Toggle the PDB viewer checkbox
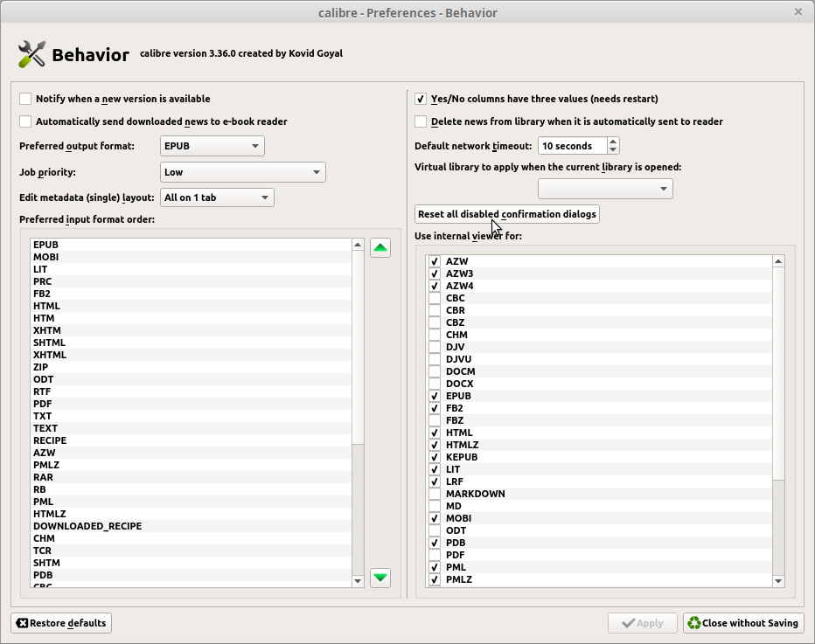Image resolution: width=815 pixels, height=644 pixels. (x=435, y=543)
